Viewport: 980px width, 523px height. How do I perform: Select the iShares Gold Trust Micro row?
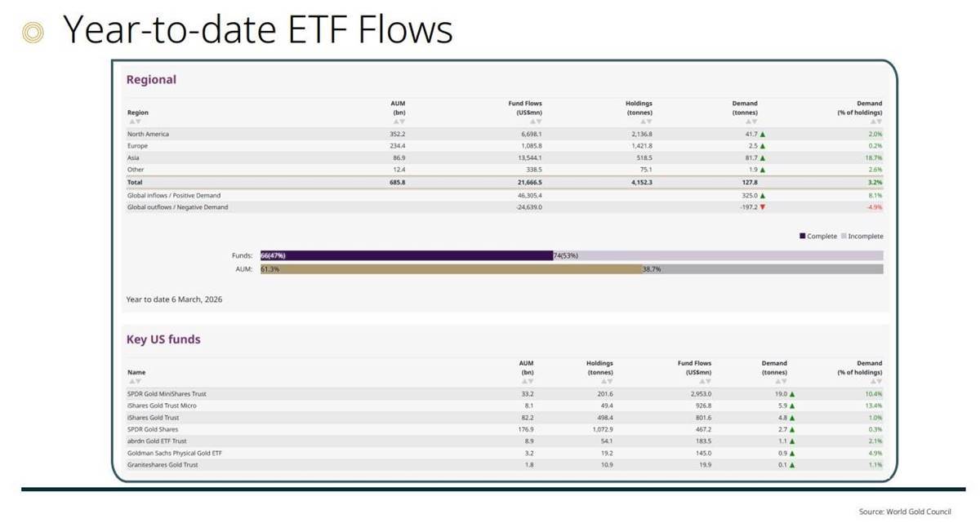(162, 406)
